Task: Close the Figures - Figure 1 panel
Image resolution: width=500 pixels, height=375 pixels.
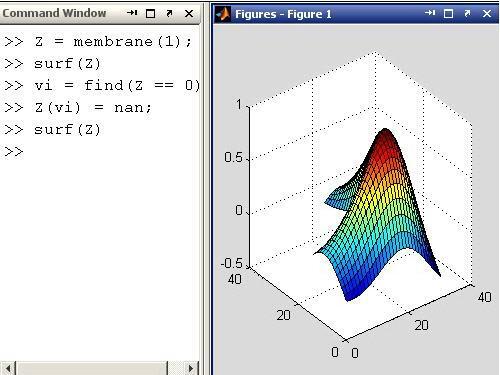Action: coord(487,13)
